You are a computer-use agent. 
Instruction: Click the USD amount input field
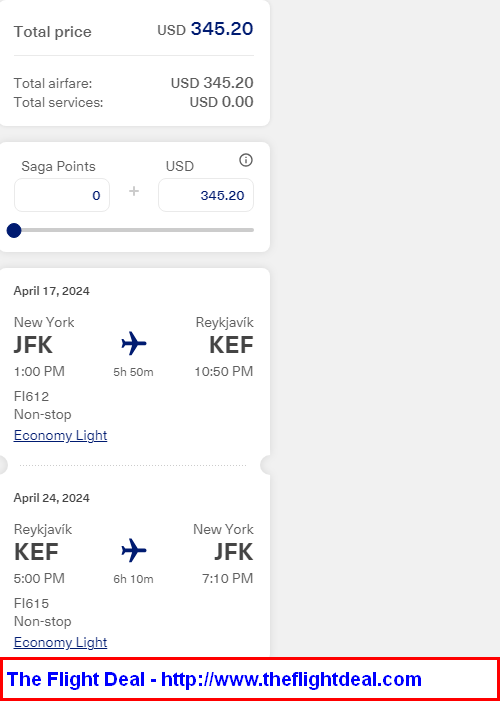click(x=206, y=195)
